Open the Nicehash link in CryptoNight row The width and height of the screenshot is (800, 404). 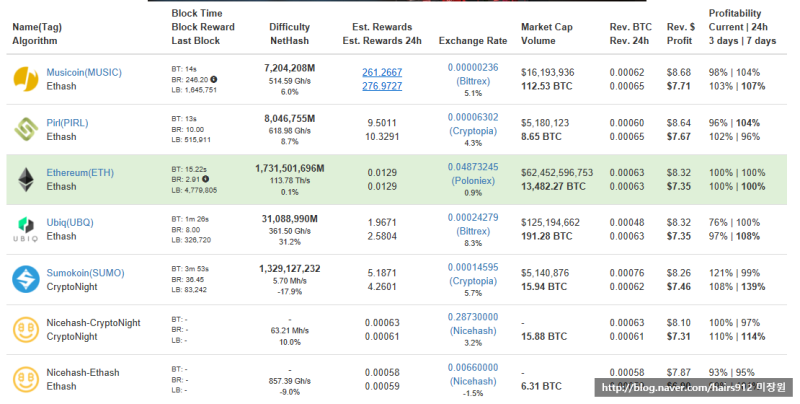tap(473, 331)
